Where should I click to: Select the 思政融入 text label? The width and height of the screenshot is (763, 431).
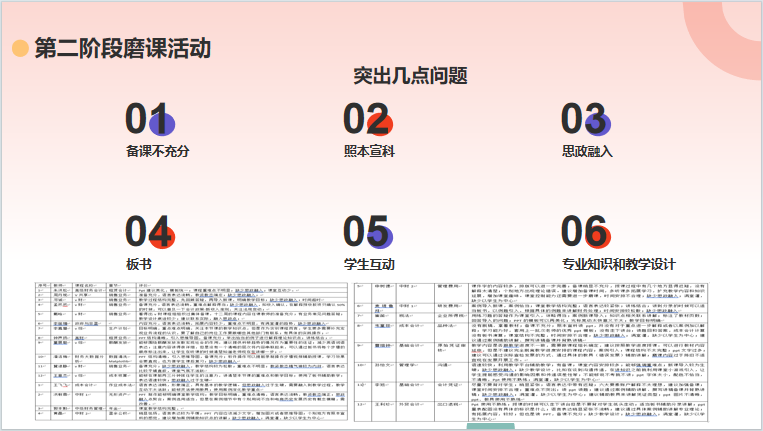[x=587, y=152]
